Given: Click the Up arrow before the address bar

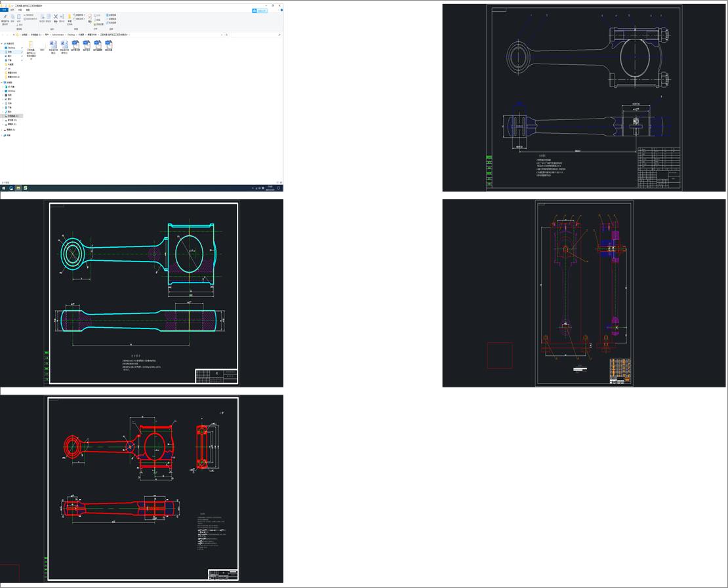Looking at the screenshot, I should (14, 35).
